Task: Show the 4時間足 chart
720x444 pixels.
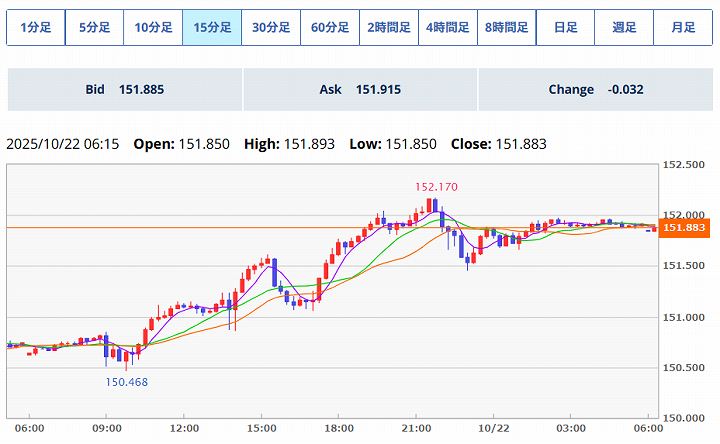Action: pos(448,28)
